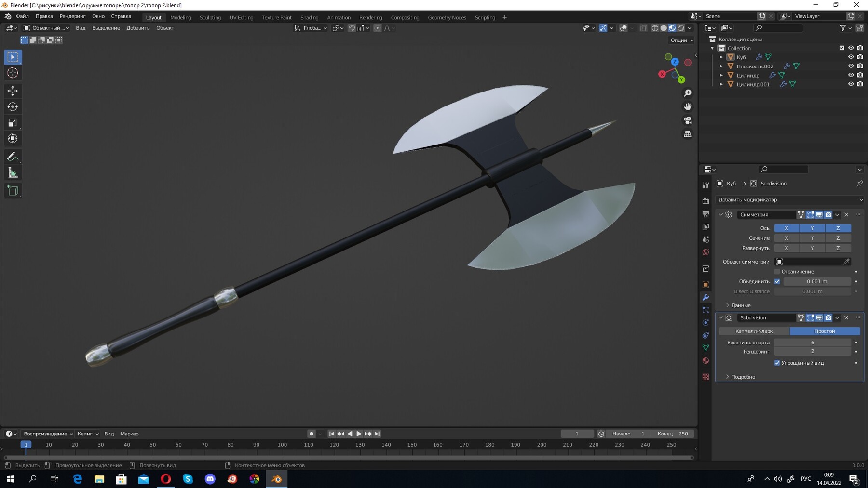This screenshot has width=868, height=488.
Task: Enable the Ограничение checkbox in Симметрия
Action: point(777,271)
